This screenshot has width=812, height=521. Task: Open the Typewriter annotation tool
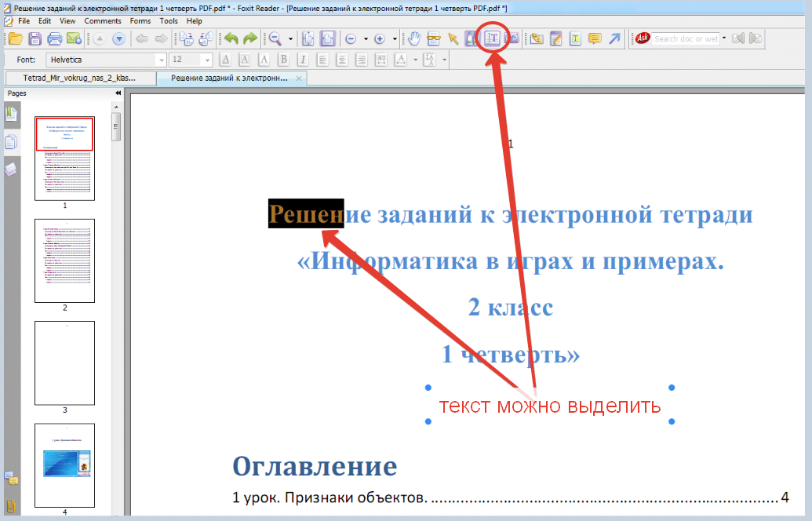click(x=555, y=38)
